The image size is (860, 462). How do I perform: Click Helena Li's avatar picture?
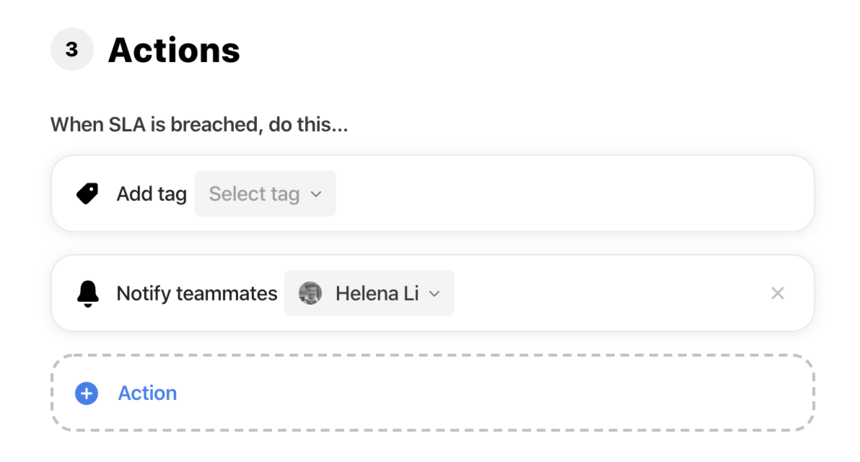310,293
